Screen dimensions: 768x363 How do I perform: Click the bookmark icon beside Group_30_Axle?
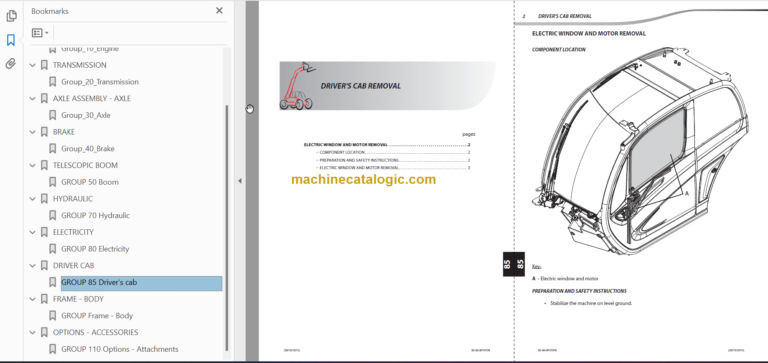tap(52, 115)
